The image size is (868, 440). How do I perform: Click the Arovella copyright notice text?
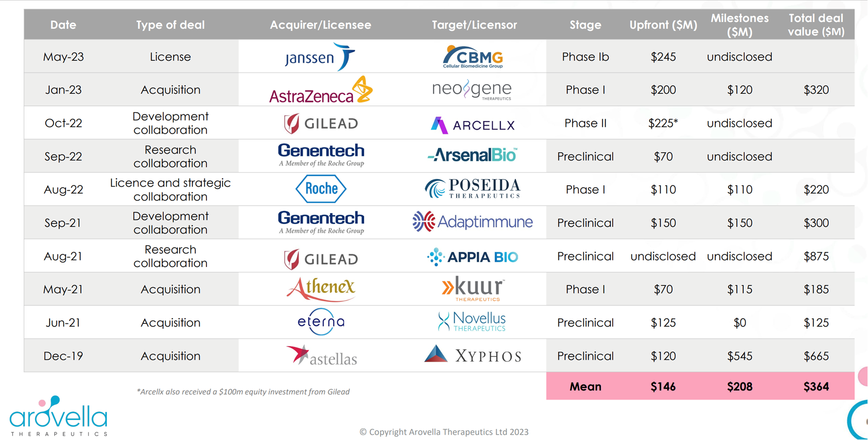pos(444,432)
